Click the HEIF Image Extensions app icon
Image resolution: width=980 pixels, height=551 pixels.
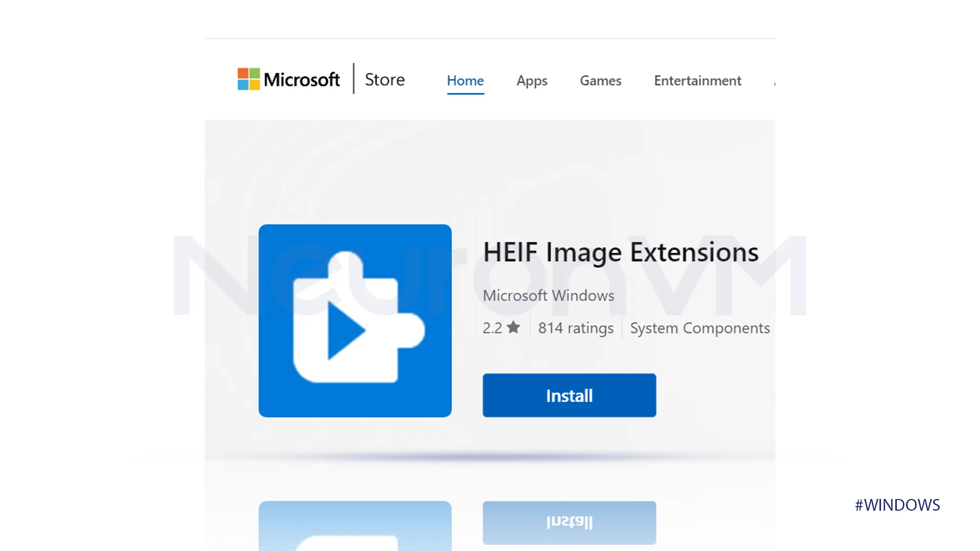pos(355,320)
